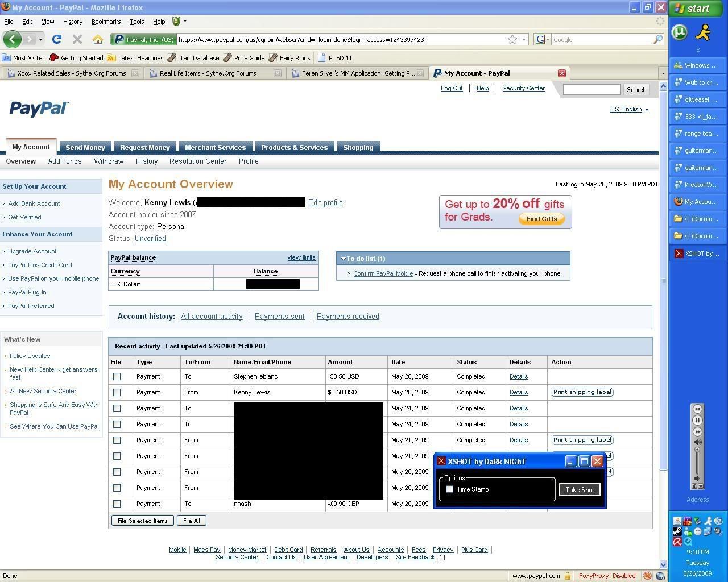This screenshot has height=582, width=728.
Task: Switch to Merchant Services tab
Action: (x=215, y=147)
